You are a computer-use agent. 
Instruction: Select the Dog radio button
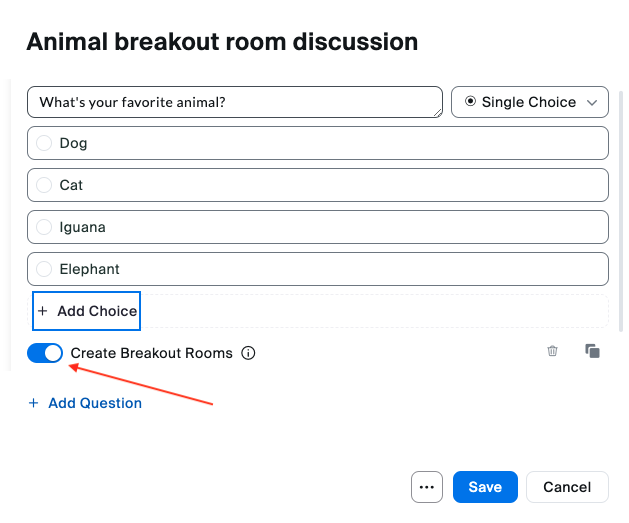pos(44,143)
